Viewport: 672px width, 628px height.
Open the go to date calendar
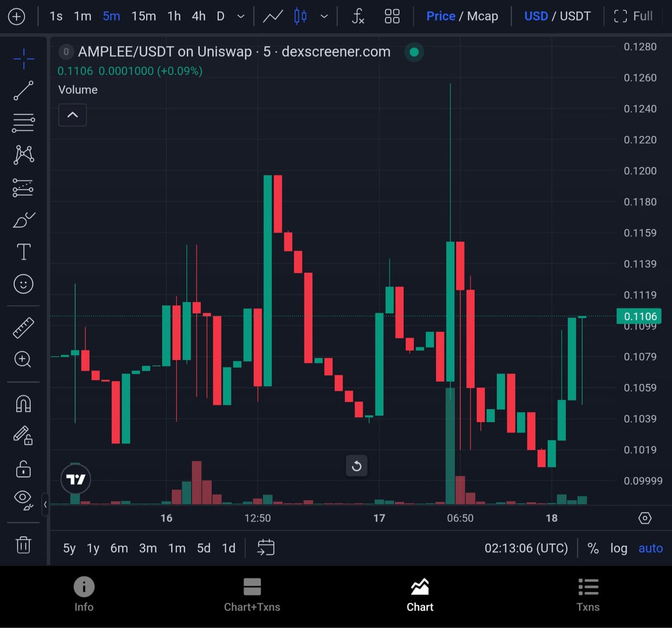266,547
